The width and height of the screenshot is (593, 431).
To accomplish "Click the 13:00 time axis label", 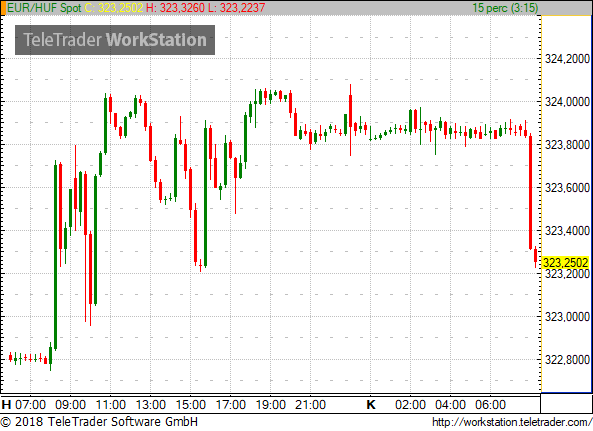I will point(151,405).
